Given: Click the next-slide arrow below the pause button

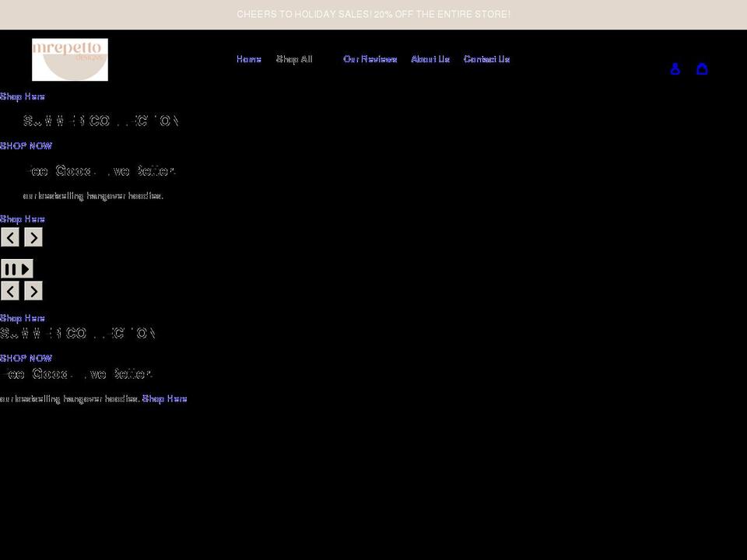Looking at the screenshot, I should click(x=33, y=291).
